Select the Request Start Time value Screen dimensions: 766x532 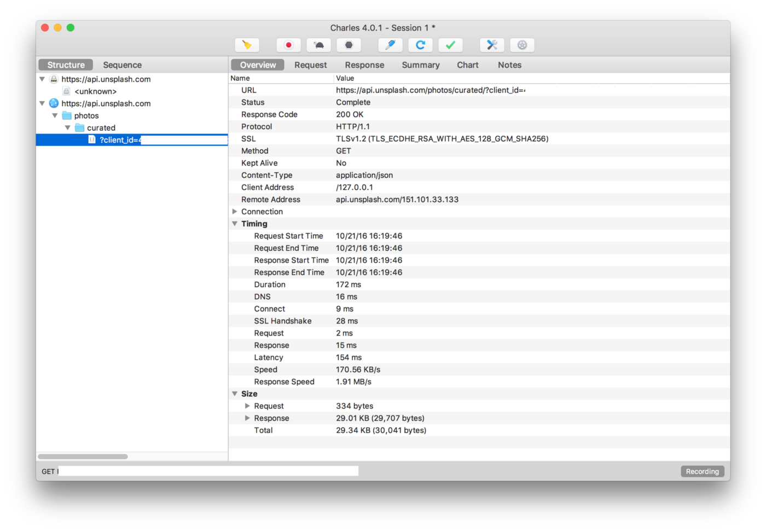[369, 236]
